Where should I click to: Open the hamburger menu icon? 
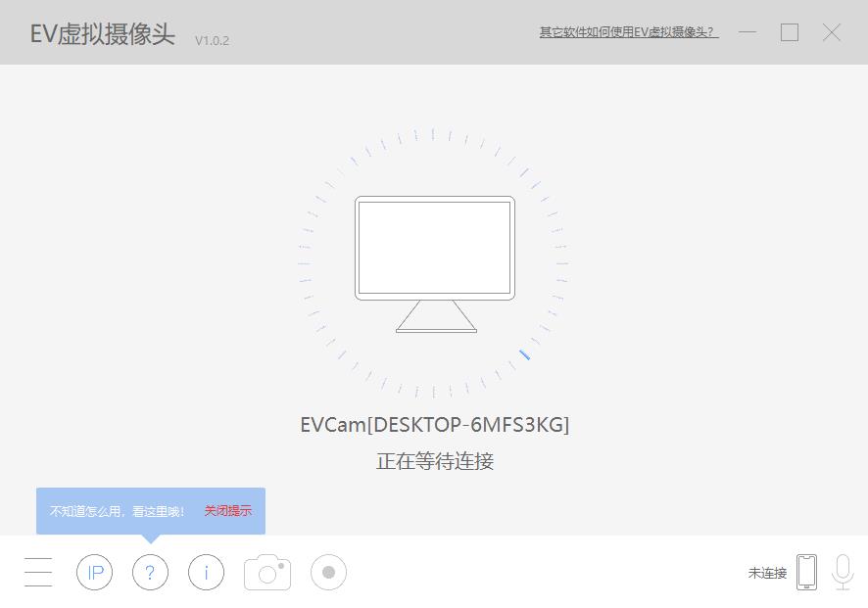click(38, 572)
